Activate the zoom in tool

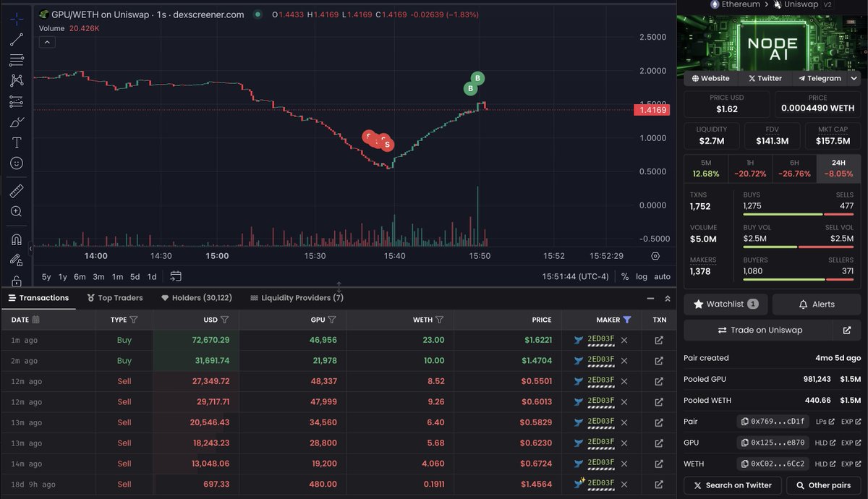point(16,211)
